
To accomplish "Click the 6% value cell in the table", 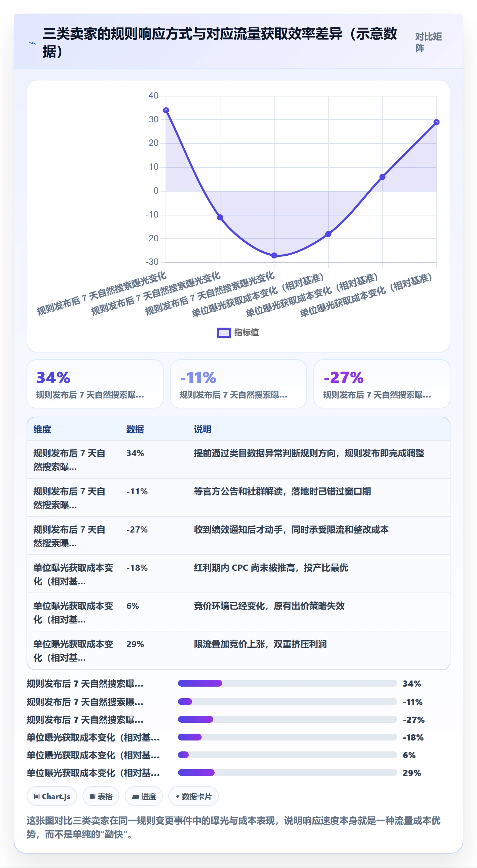I will (x=133, y=606).
